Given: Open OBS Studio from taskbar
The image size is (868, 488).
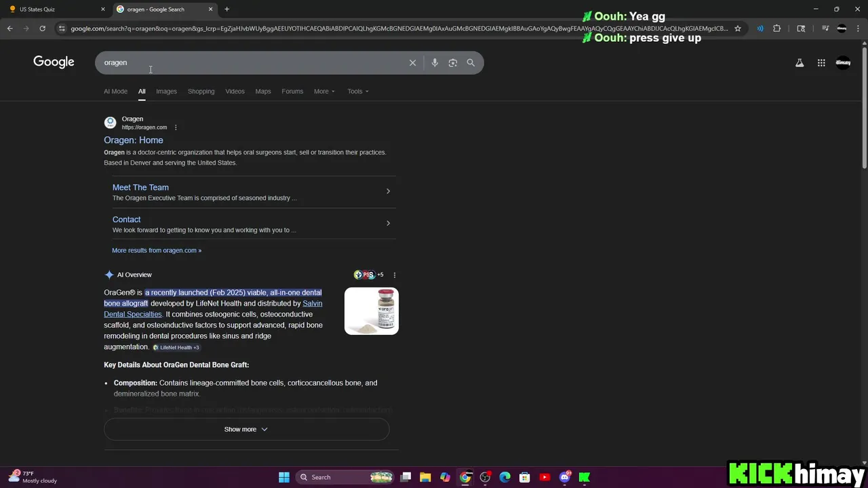Looking at the screenshot, I should (485, 477).
